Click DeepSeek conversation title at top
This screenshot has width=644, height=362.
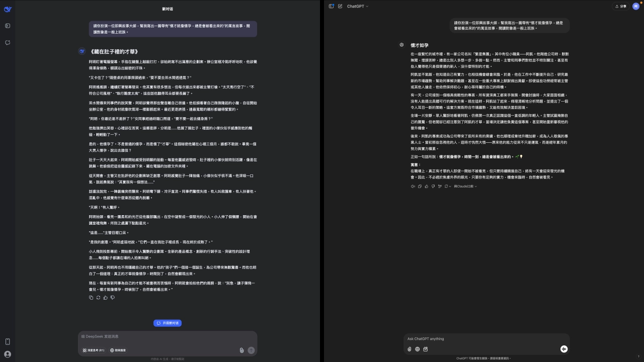168,9
